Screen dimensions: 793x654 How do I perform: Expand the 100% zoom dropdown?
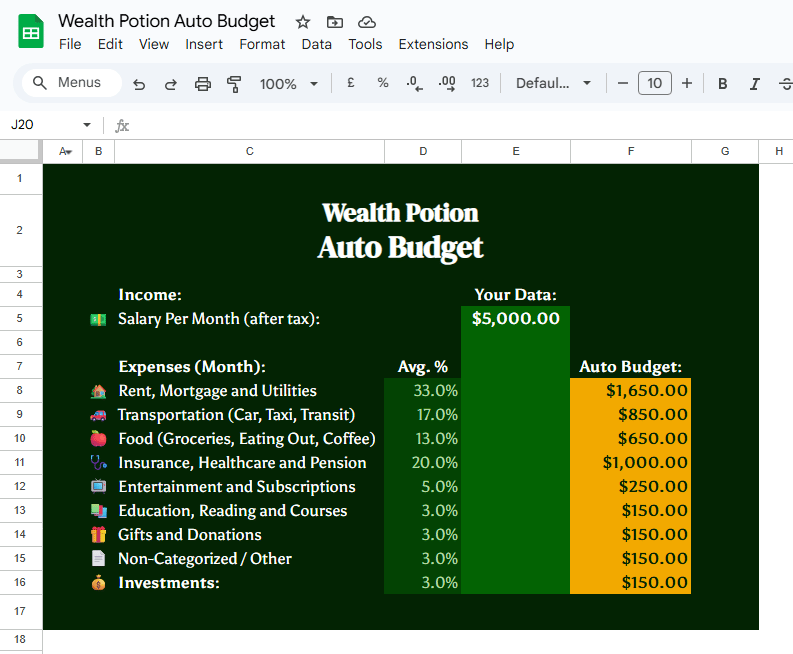288,84
